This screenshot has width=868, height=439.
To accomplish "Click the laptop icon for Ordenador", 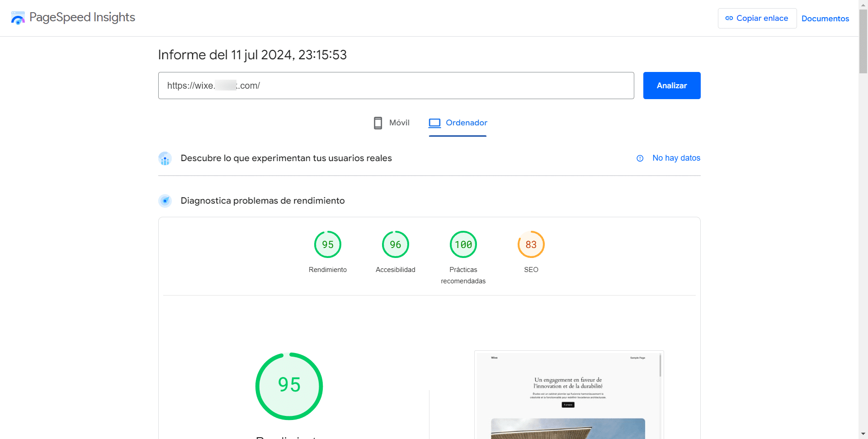I will pos(434,123).
